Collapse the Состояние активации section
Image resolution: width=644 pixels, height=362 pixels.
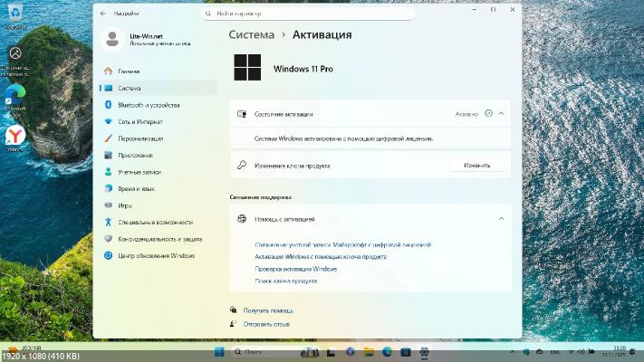pos(501,114)
